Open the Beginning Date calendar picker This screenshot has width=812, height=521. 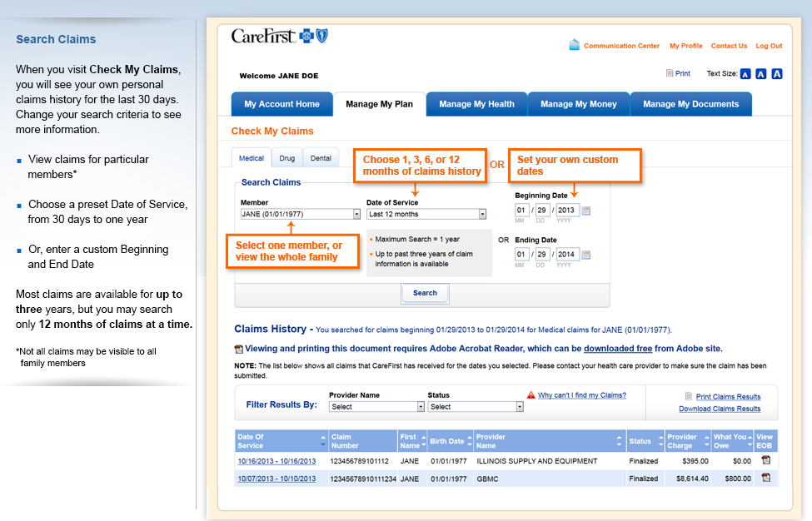pyautogui.click(x=586, y=211)
